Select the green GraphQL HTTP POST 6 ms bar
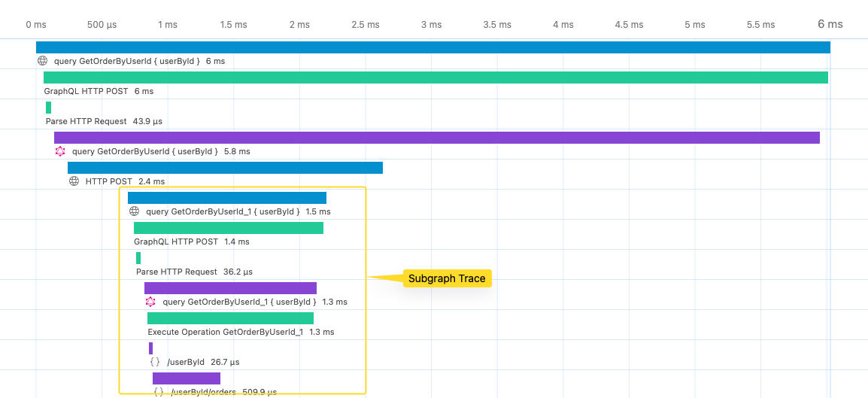The height and width of the screenshot is (398, 868). point(436,77)
